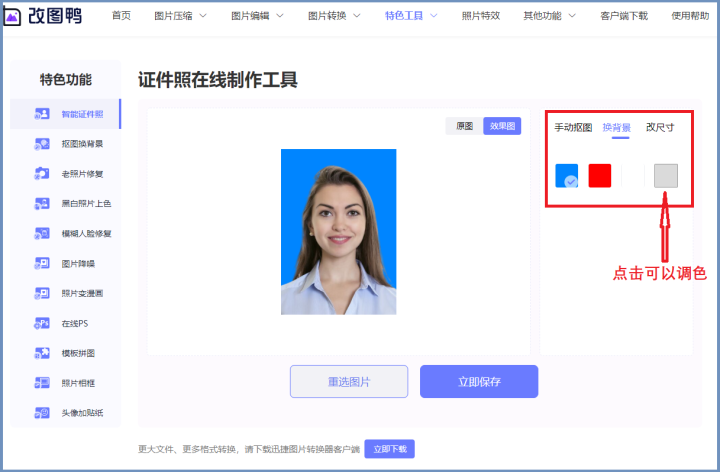Launch the 在线PS icon
720x472 pixels.
(x=42, y=323)
